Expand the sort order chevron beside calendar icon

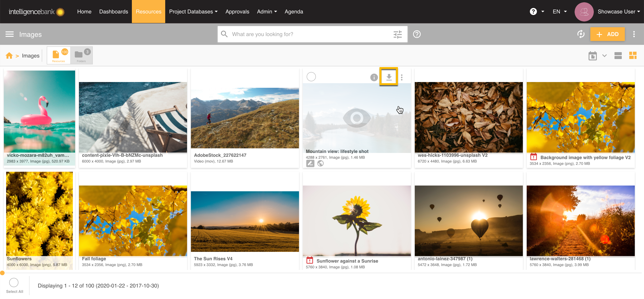tap(604, 56)
